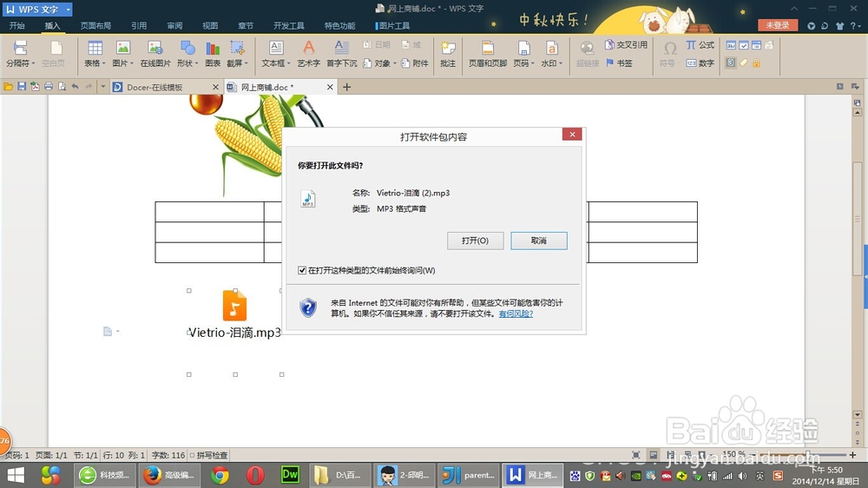Close the 网上商铺.doc tab
This screenshot has height=488, width=868.
tap(329, 87)
